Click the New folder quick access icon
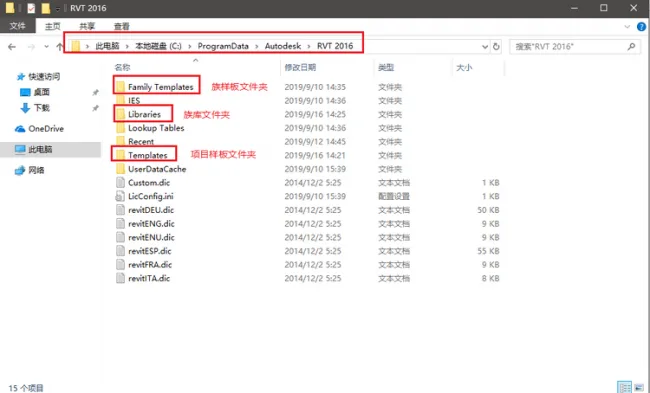This screenshot has height=393, width=650. (x=46, y=8)
